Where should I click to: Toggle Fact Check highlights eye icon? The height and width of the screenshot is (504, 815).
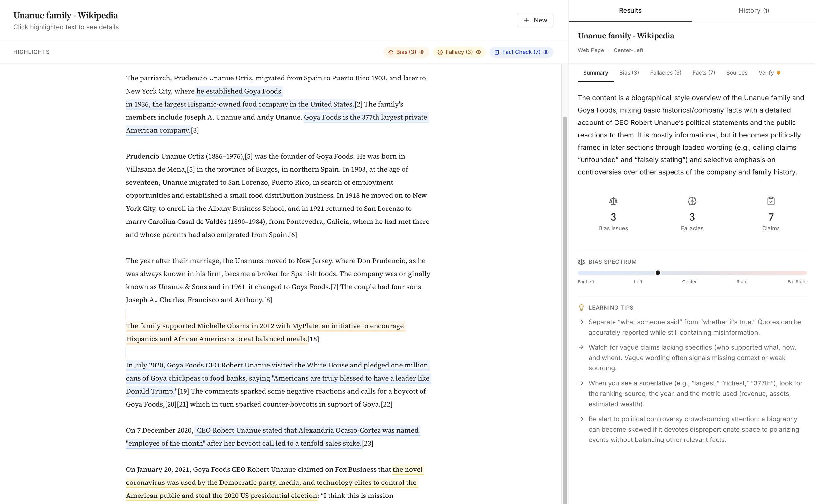point(546,52)
